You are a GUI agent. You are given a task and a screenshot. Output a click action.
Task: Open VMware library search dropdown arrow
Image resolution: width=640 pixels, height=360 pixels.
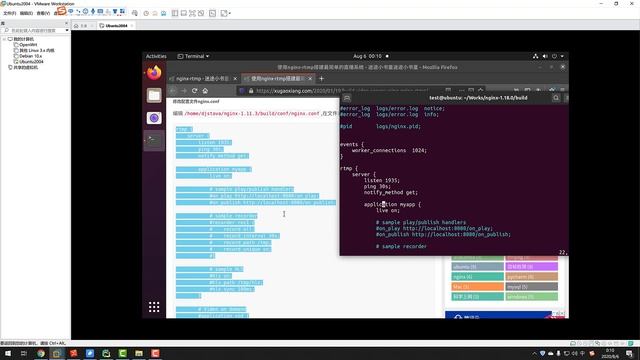click(67, 31)
